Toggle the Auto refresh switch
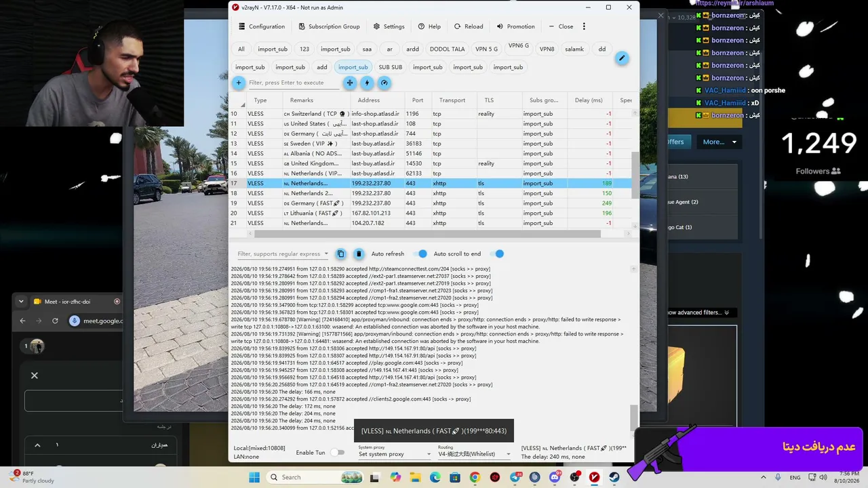 click(422, 253)
